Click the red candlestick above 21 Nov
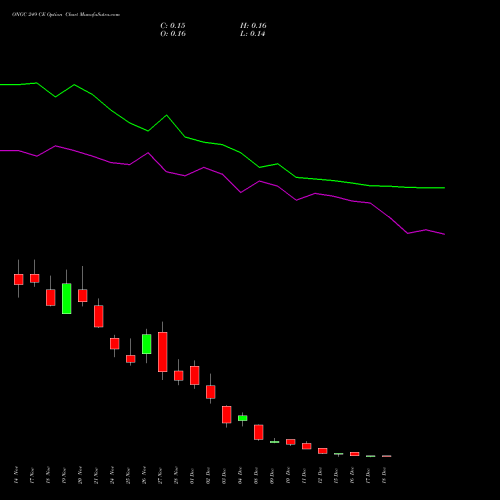500x500 pixels. point(99,316)
